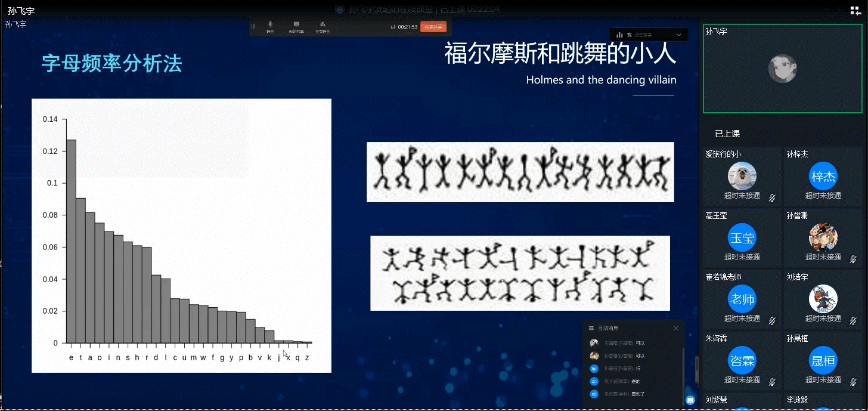Click 孙梓杰 participant avatar
Image resolution: width=868 pixels, height=411 pixels.
[x=823, y=176]
